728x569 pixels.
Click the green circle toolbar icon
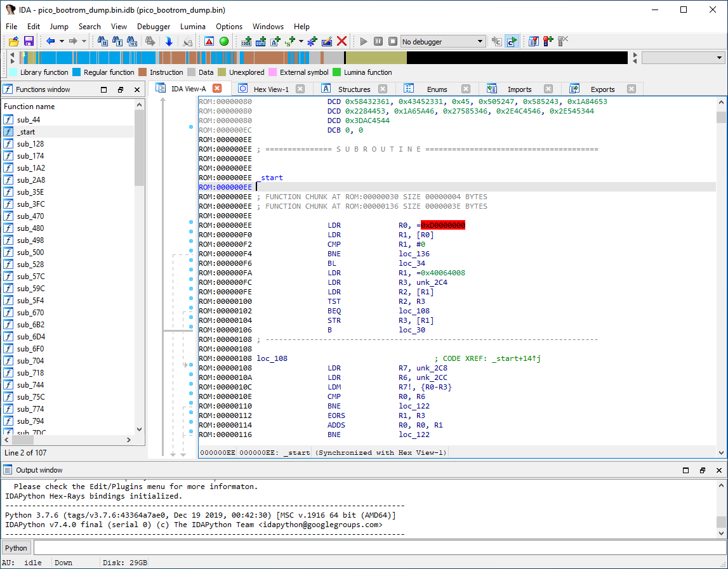[224, 41]
